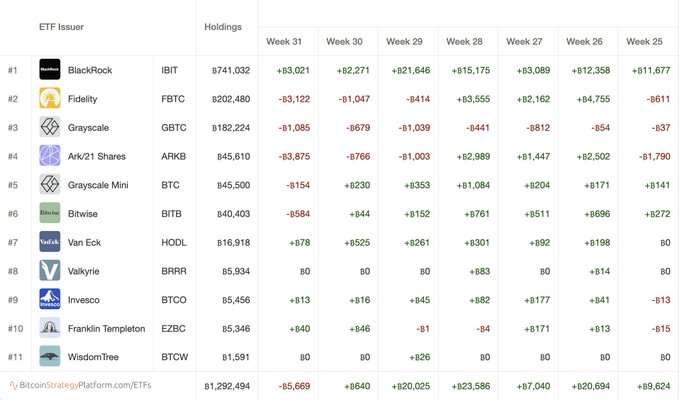The height and width of the screenshot is (400, 679).
Task: Click the Valkyrie logo icon
Action: [x=50, y=271]
